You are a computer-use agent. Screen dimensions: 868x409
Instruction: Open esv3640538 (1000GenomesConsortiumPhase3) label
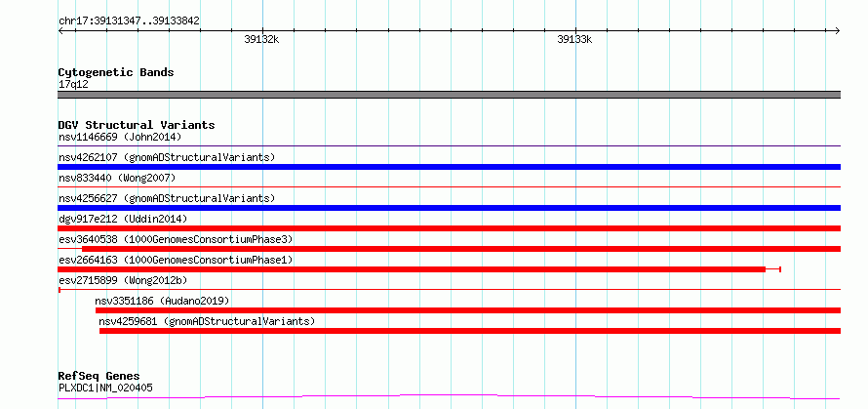click(176, 239)
